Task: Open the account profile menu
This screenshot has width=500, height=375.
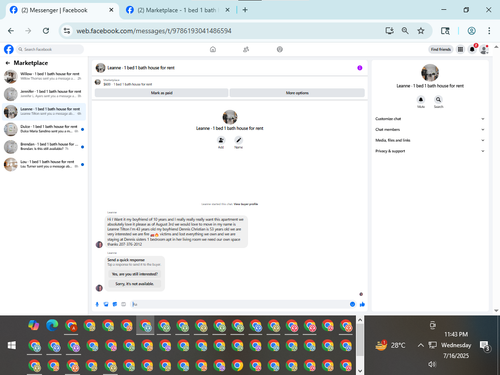Action: (484, 49)
